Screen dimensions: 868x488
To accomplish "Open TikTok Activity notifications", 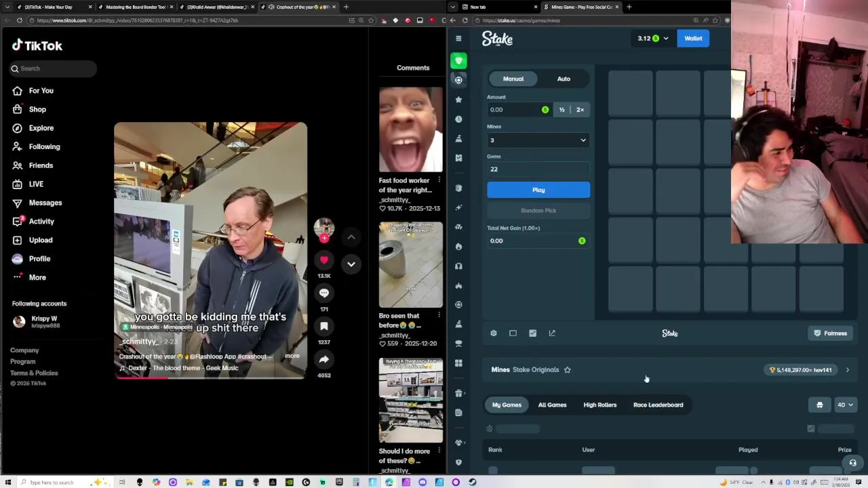I will [x=33, y=222].
